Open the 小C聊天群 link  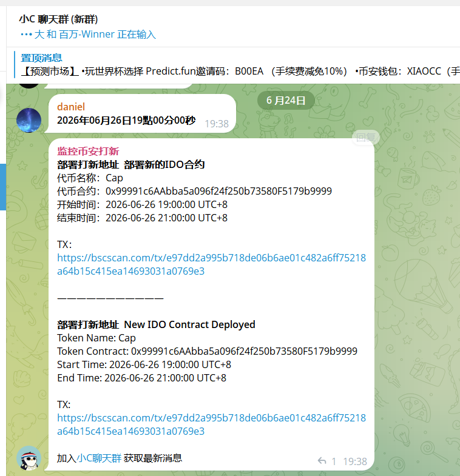[x=99, y=458]
